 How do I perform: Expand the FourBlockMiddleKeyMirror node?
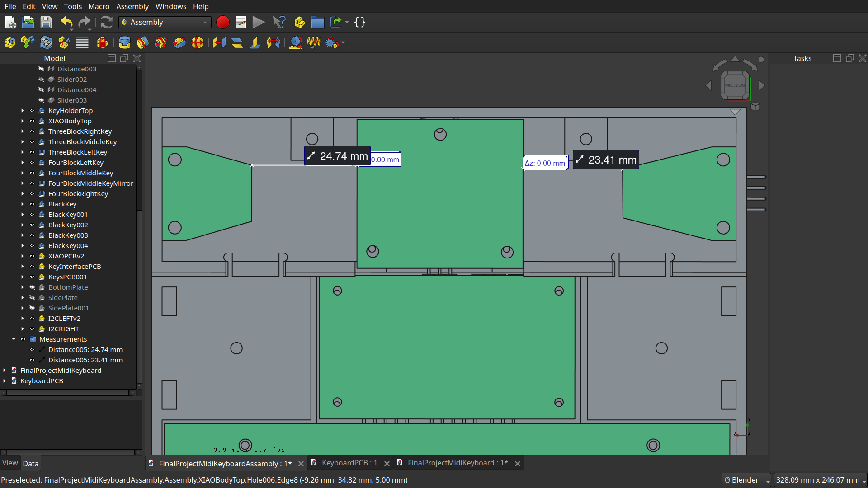click(x=22, y=183)
